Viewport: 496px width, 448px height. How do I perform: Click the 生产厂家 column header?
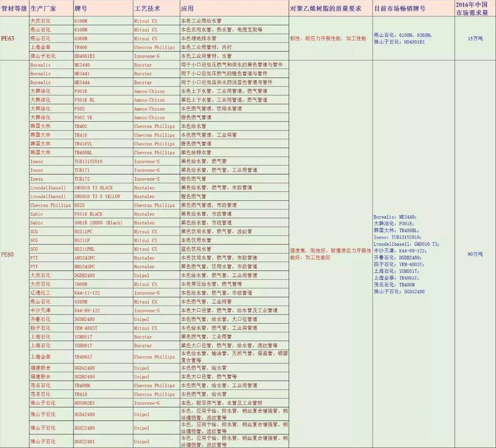click(51, 9)
